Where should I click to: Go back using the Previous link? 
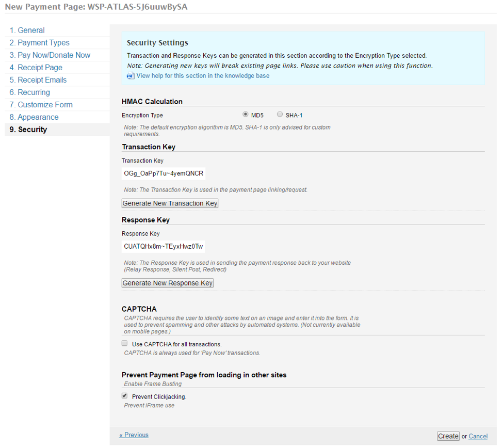[x=134, y=435]
